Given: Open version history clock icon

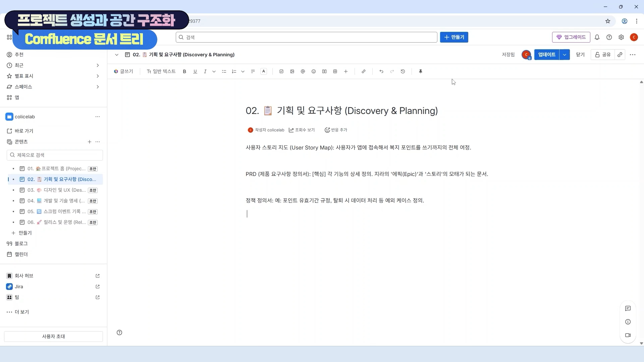Looking at the screenshot, I should coord(403,71).
